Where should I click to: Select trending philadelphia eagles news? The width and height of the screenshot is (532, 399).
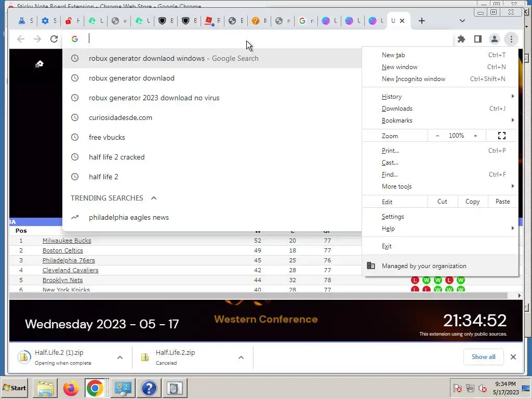point(212,218)
